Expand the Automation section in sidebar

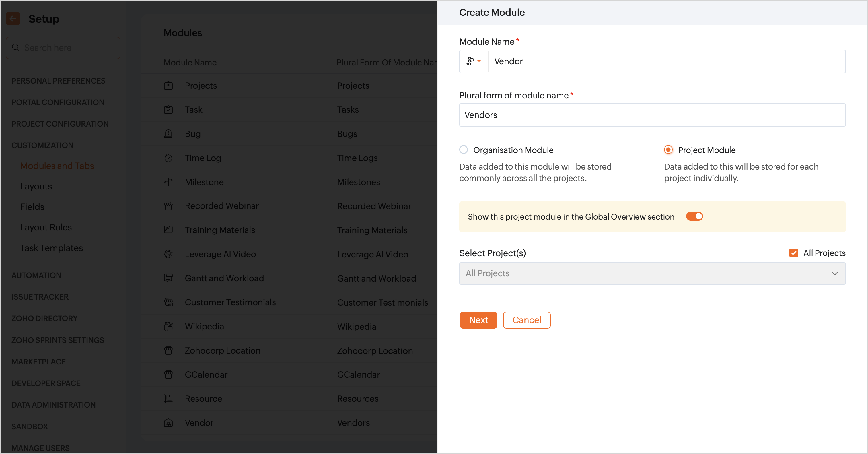36,275
